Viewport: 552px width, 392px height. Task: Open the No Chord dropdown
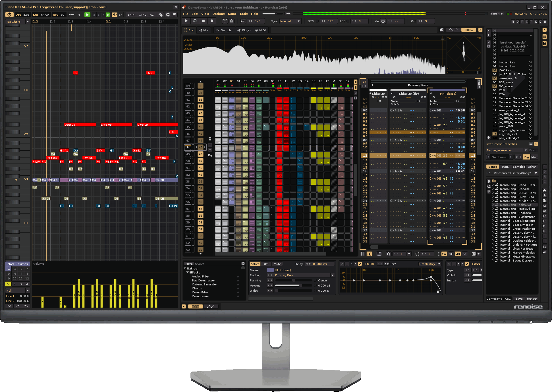click(18, 22)
